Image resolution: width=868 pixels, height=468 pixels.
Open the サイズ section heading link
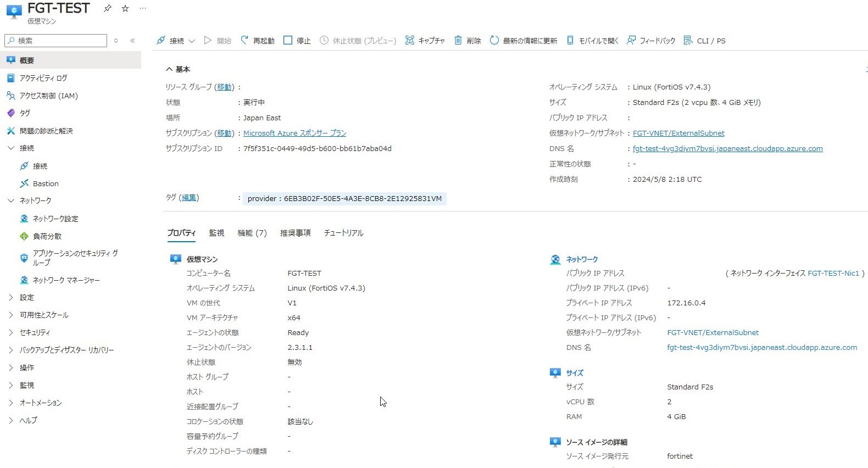tap(575, 373)
